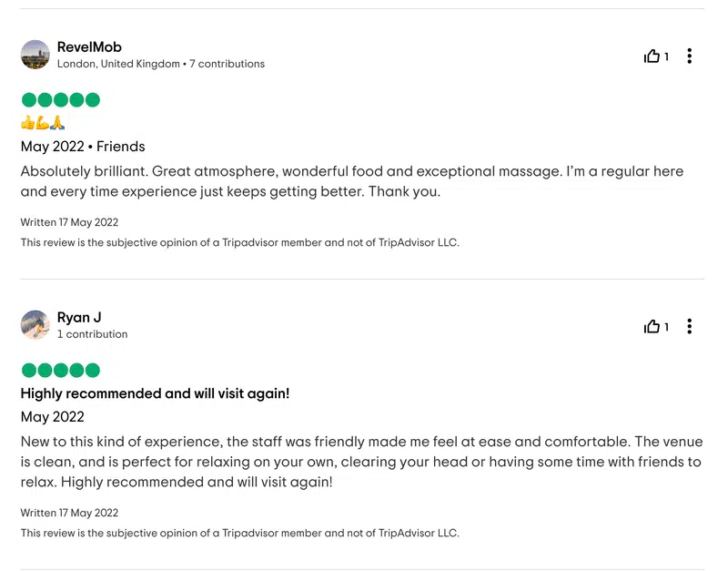Click thumbs-up icon on Ryan J's review
728x571 pixels.
(652, 327)
